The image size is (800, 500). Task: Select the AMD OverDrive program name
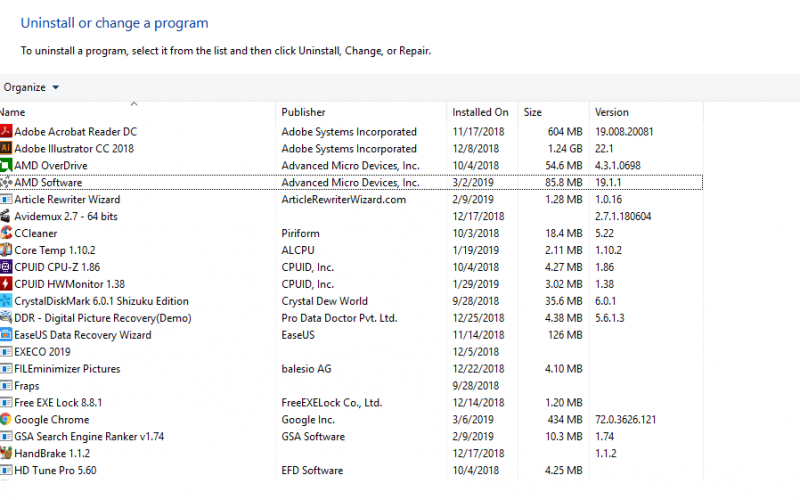point(51,165)
